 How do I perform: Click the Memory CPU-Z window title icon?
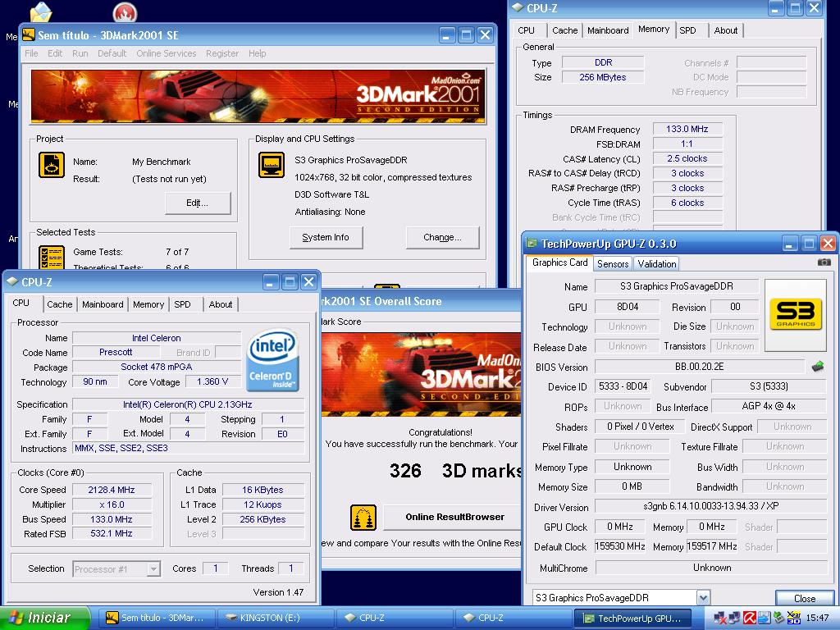click(x=518, y=7)
